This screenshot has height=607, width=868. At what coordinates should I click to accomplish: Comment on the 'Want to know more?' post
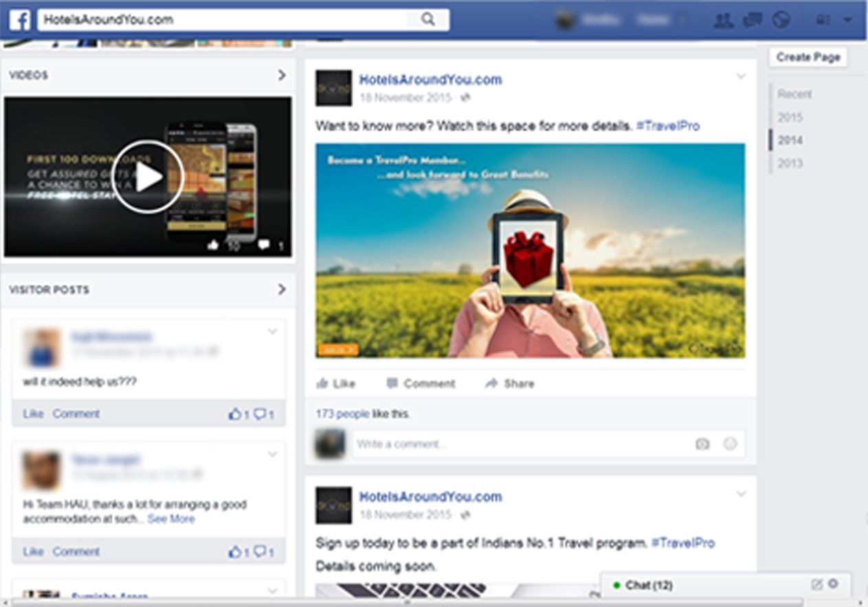421,384
